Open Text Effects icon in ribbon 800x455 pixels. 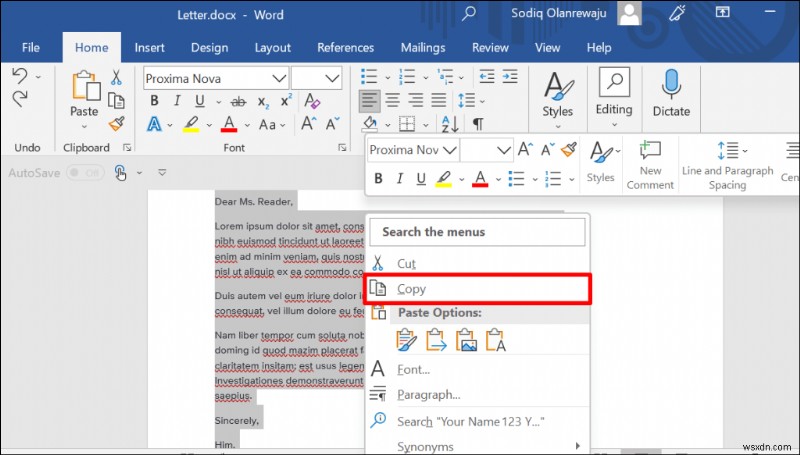click(x=154, y=124)
